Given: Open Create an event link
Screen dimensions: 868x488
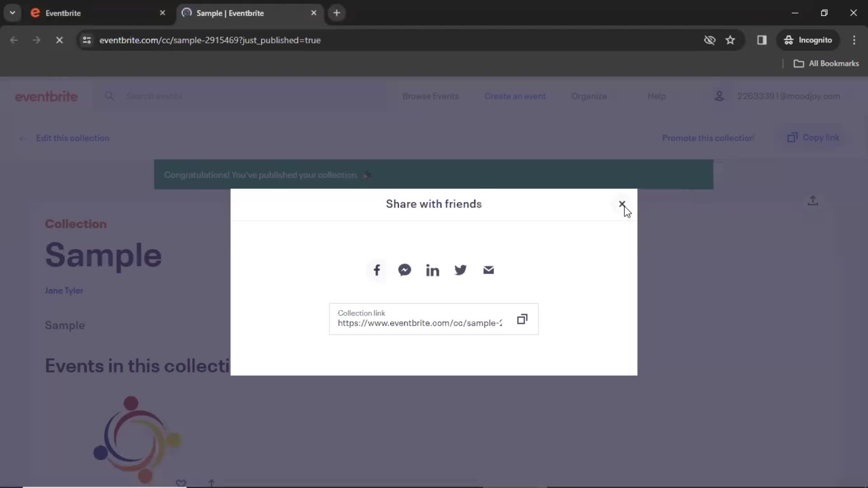Looking at the screenshot, I should tap(515, 96).
